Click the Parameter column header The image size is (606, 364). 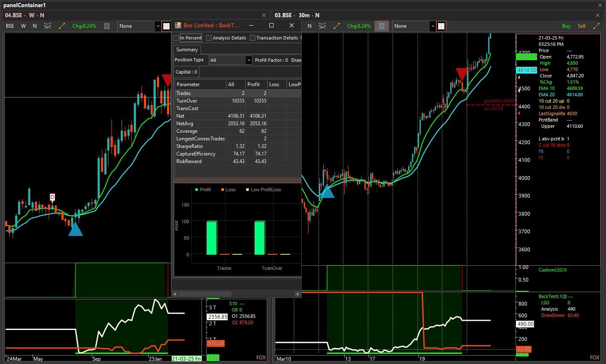[200, 84]
